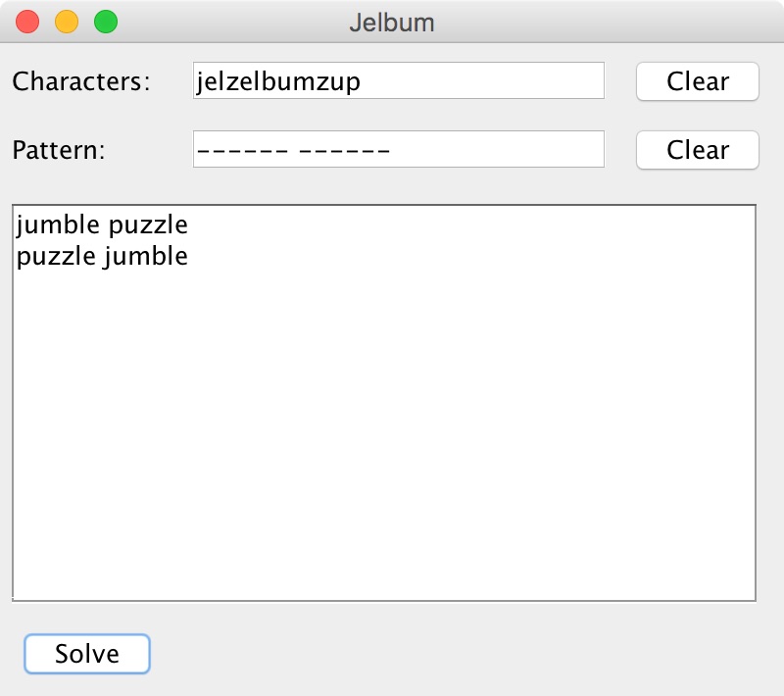Close the Jelbum window with the red button
784x696 pixels.
(28, 22)
